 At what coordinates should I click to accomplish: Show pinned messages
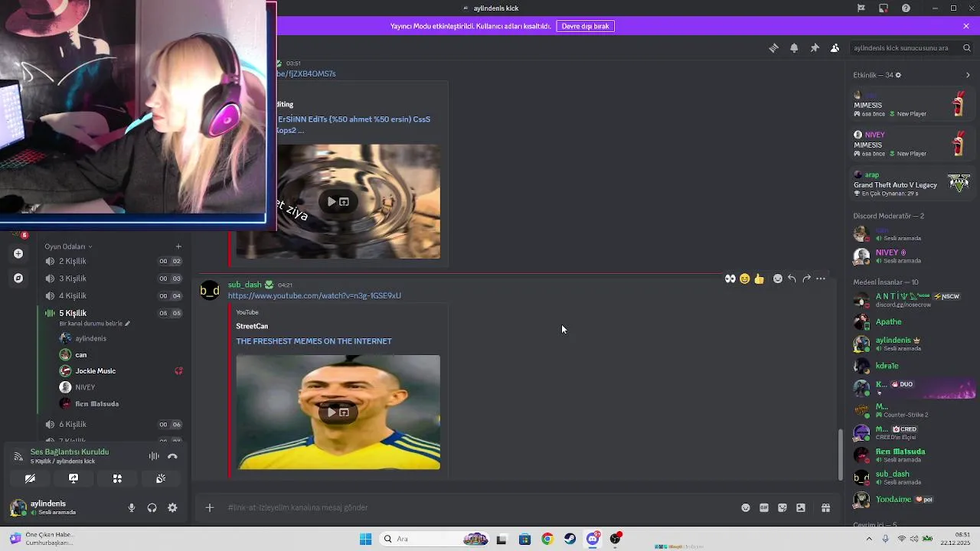coord(815,47)
